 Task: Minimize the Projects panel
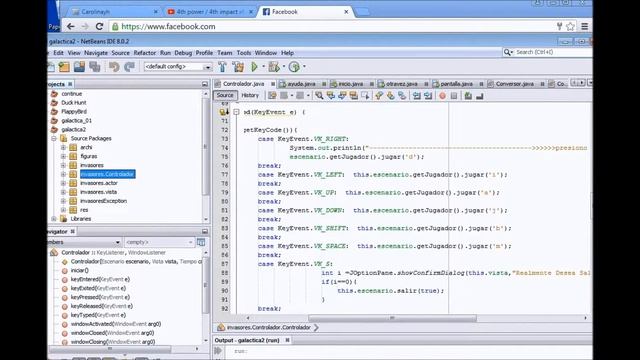pyautogui.click(x=205, y=84)
